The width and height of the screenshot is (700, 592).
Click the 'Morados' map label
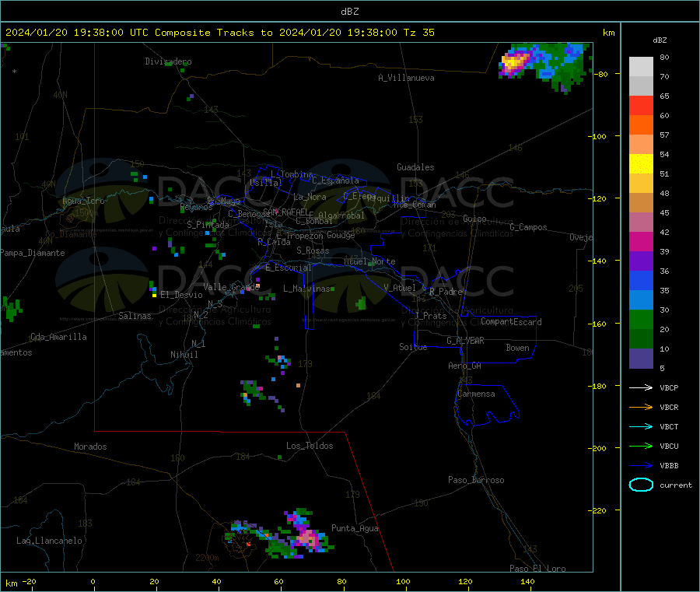90,447
